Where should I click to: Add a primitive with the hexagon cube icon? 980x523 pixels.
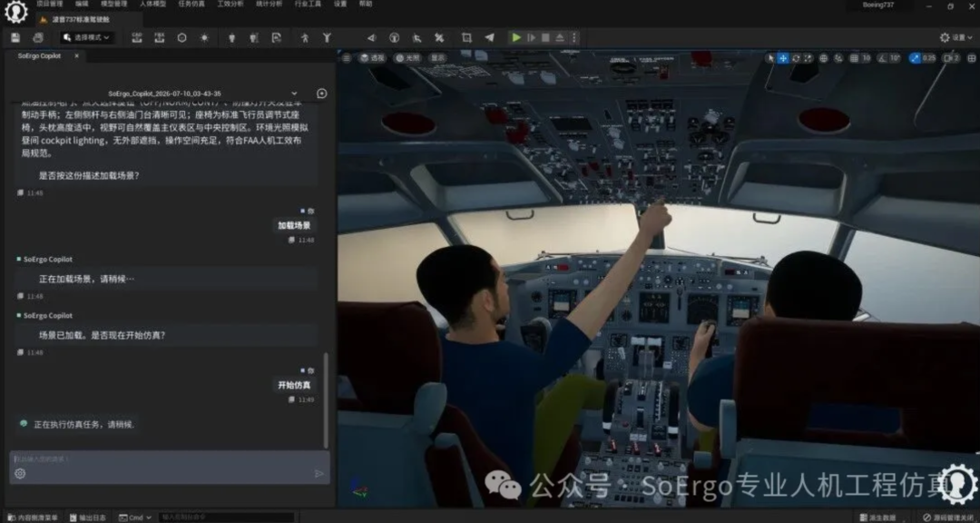coord(181,37)
